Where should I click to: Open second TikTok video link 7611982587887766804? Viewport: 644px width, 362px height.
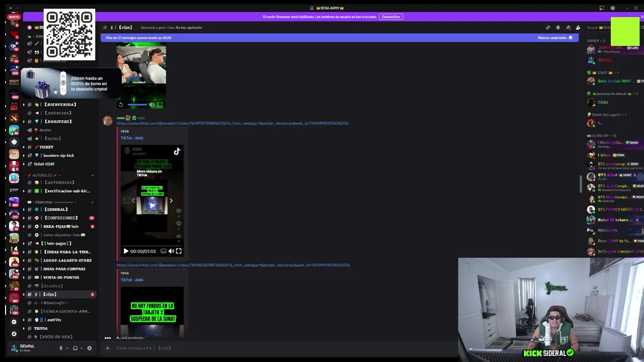(233, 265)
